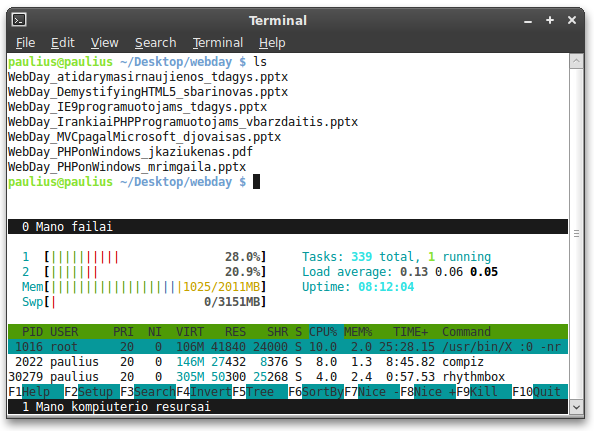This screenshot has width=594, height=431.
Task: Click F1 Help in htop footer
Action: pyautogui.click(x=36, y=392)
